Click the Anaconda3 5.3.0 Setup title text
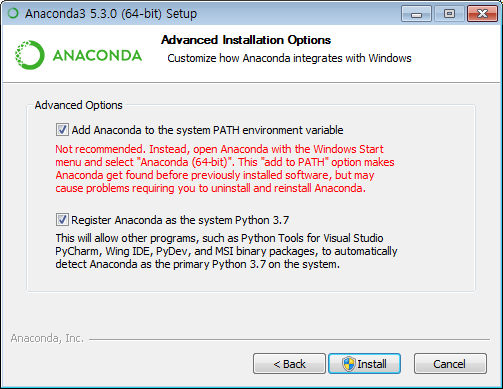Viewport: 503px width, 389px height. click(111, 14)
